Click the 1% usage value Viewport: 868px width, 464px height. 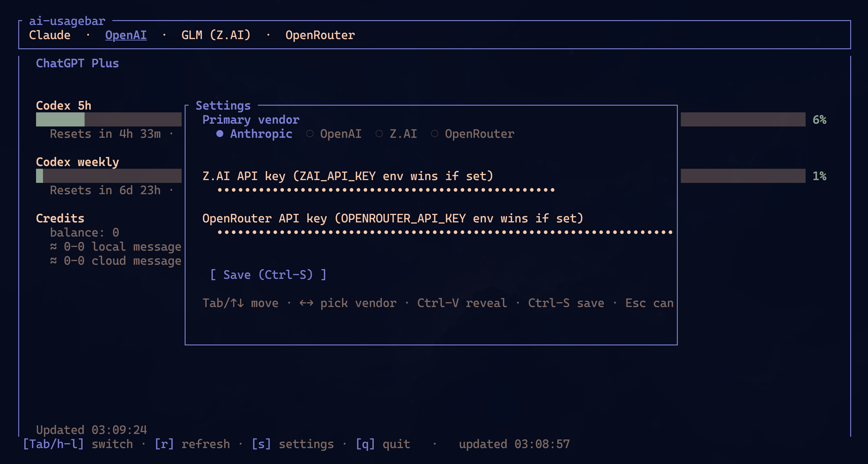819,176
